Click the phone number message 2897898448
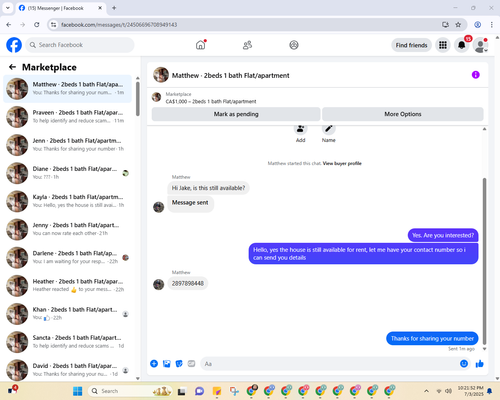500x400 pixels. (188, 283)
